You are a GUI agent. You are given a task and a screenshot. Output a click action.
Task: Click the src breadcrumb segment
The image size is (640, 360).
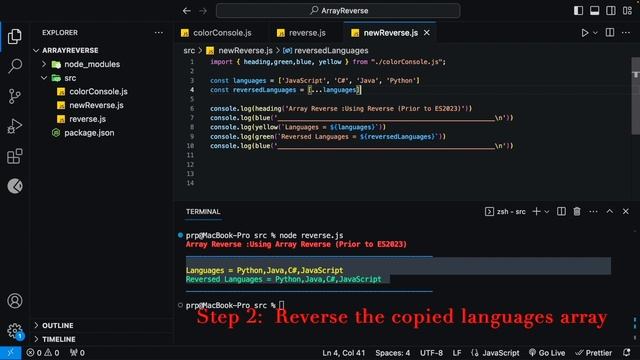click(x=189, y=51)
